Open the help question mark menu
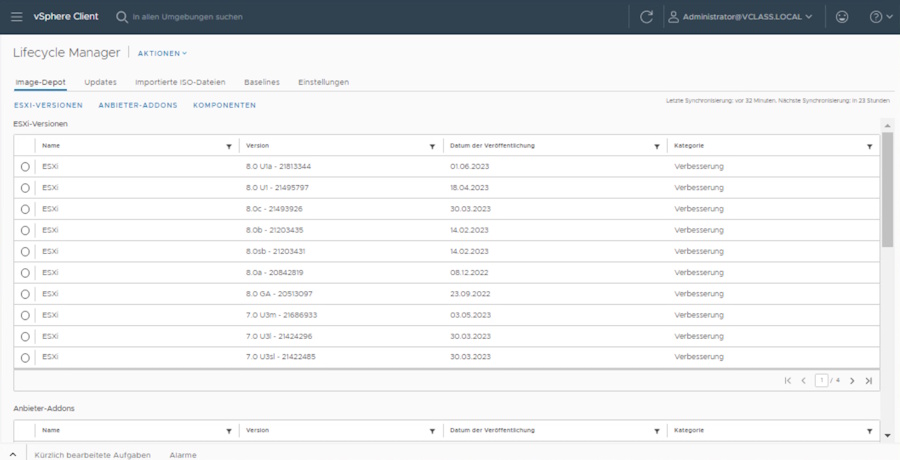Screen dimensions: 900x460 [x=880, y=17]
